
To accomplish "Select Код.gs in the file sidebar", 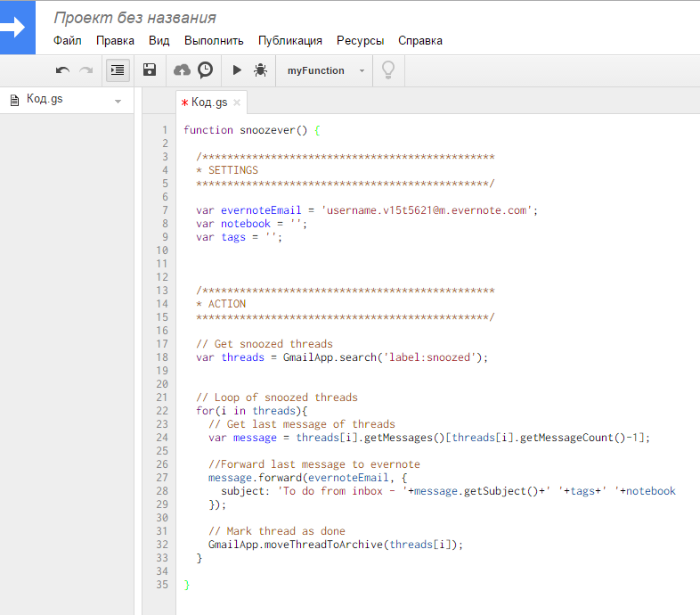I will click(45, 99).
